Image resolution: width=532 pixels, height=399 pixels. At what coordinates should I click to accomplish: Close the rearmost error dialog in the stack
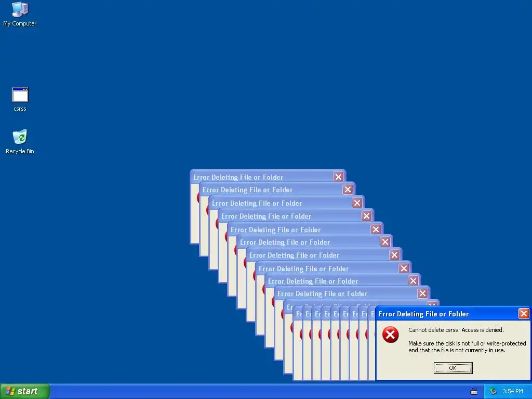338,177
